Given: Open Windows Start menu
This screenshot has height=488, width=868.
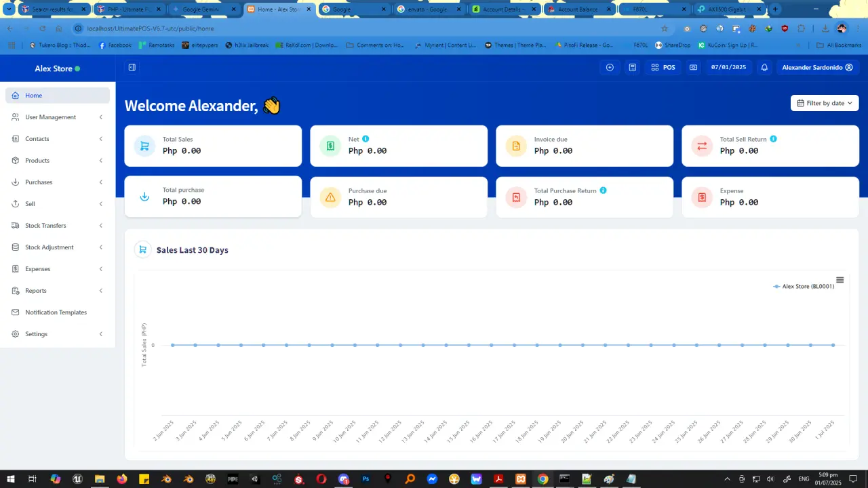Looking at the screenshot, I should coord(10,479).
